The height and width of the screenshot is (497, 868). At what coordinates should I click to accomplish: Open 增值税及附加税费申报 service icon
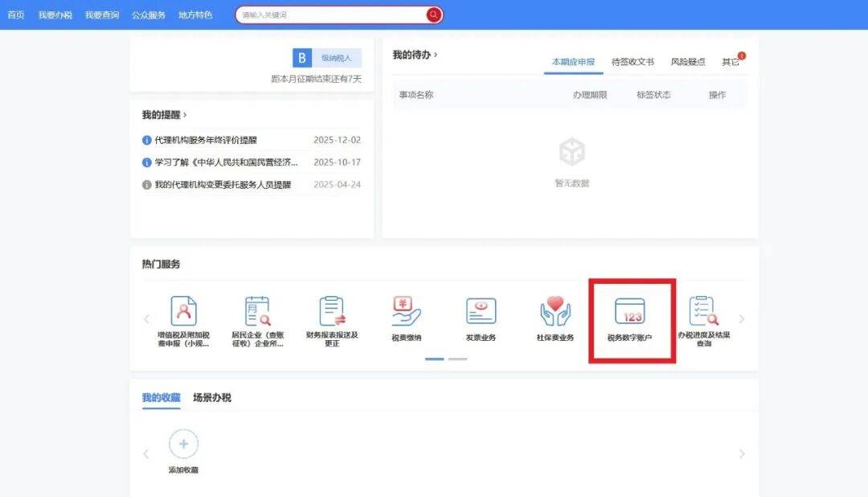pos(183,311)
